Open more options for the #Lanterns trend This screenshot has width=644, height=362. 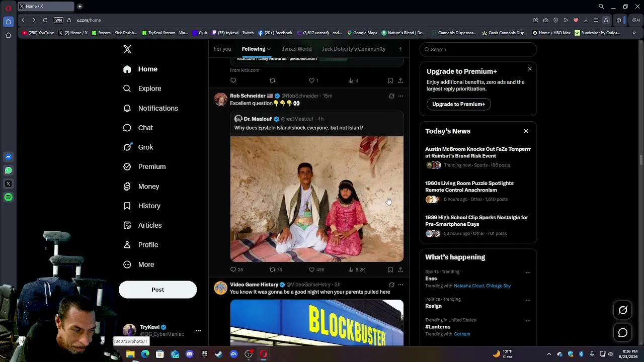(x=528, y=321)
